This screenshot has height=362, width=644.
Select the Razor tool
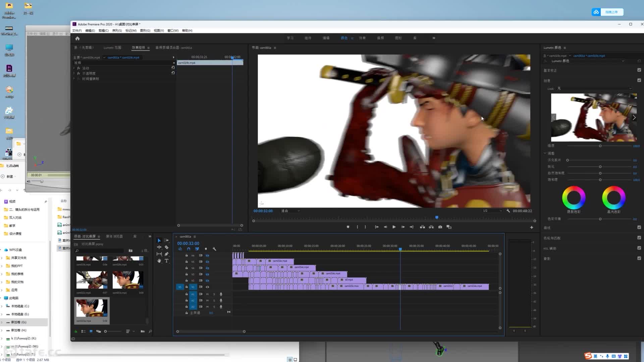167,247
